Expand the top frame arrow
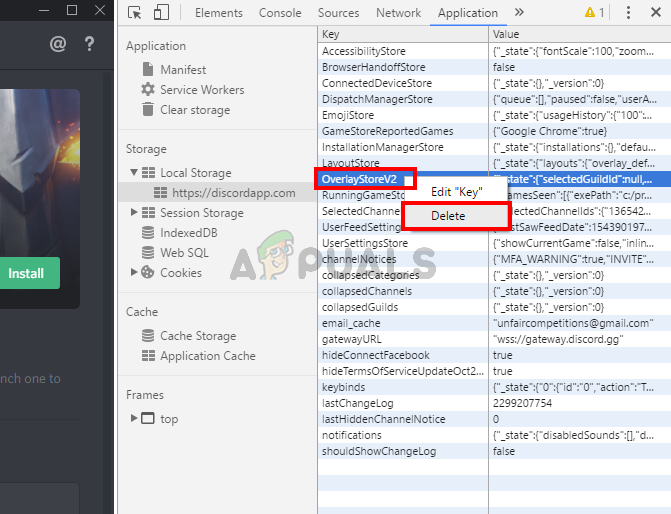The width and height of the screenshot is (671, 514). pos(134,418)
